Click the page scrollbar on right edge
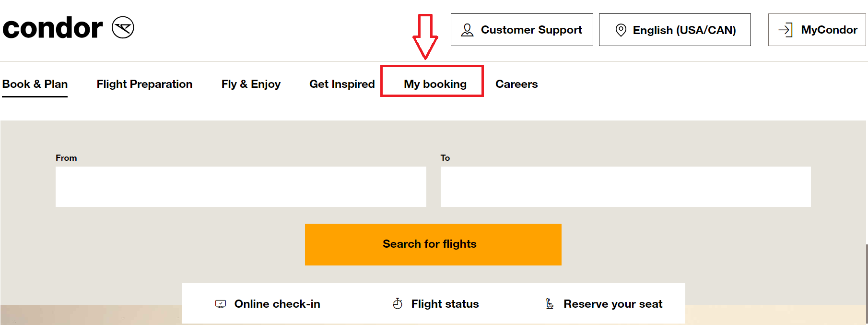The height and width of the screenshot is (325, 868). click(867, 283)
